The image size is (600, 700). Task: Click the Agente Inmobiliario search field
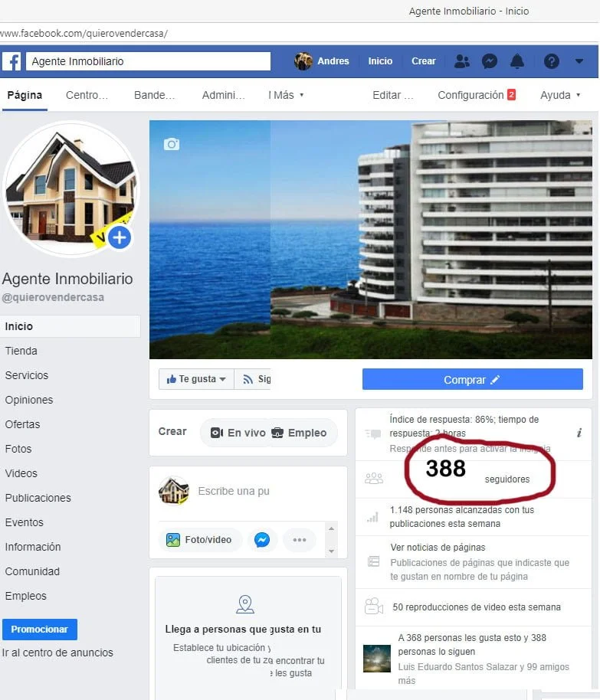click(x=149, y=61)
